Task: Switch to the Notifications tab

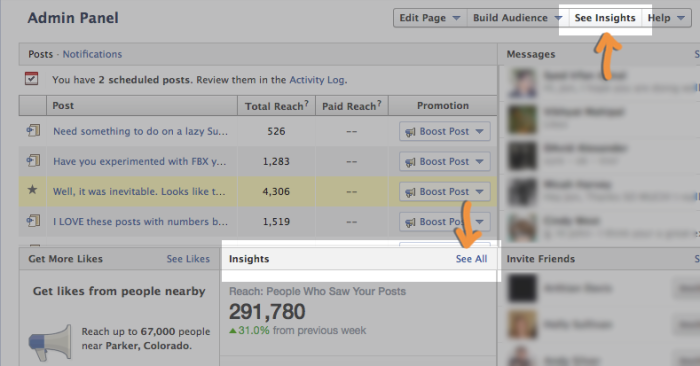Action: [92, 54]
